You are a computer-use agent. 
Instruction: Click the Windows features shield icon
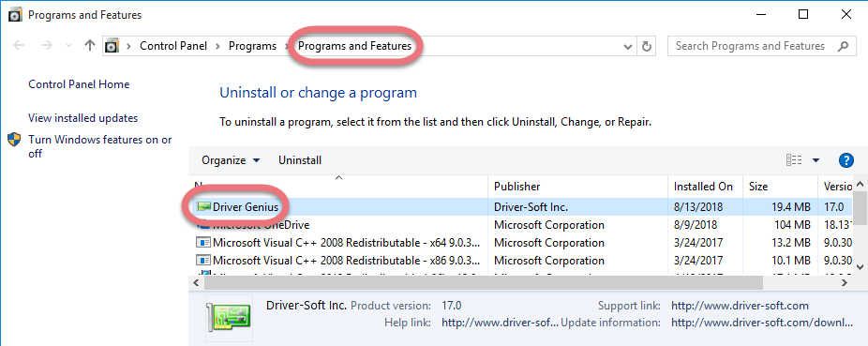[14, 140]
